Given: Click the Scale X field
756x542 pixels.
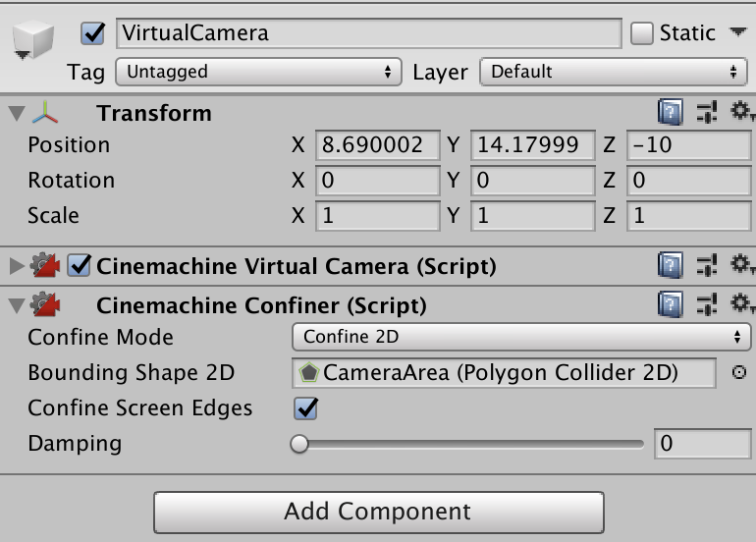Looking at the screenshot, I should click(378, 216).
